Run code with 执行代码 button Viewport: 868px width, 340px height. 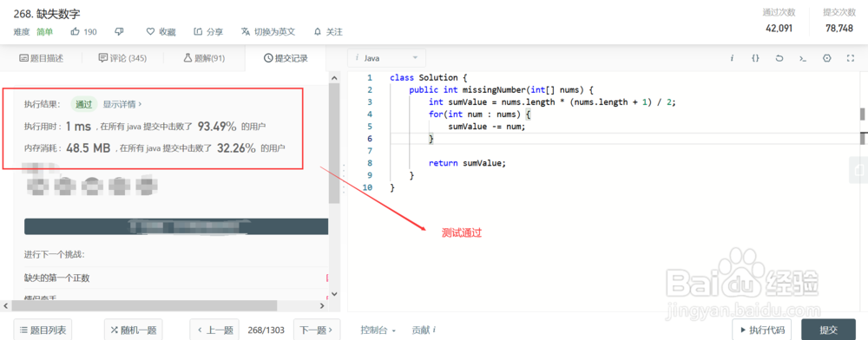[x=762, y=330]
